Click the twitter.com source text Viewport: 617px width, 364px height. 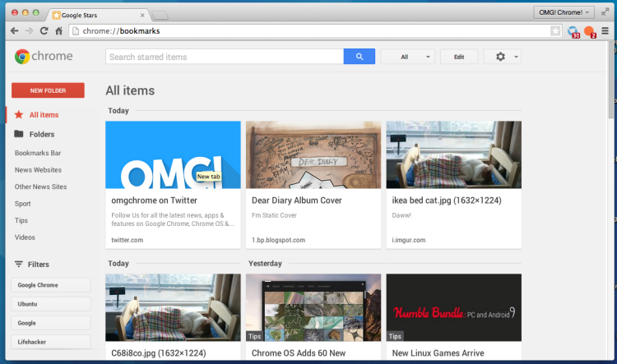[x=127, y=240]
